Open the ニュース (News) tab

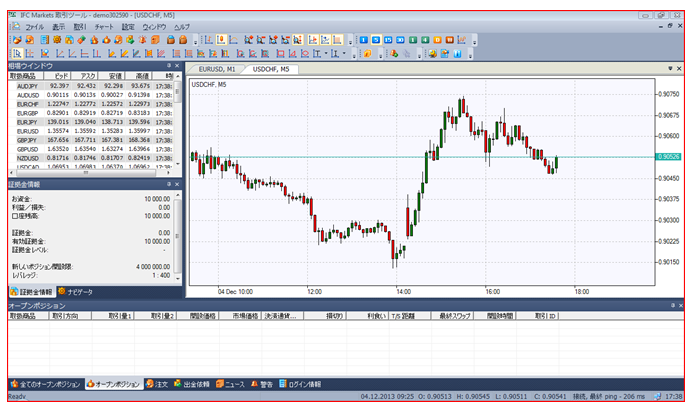pyautogui.click(x=228, y=384)
